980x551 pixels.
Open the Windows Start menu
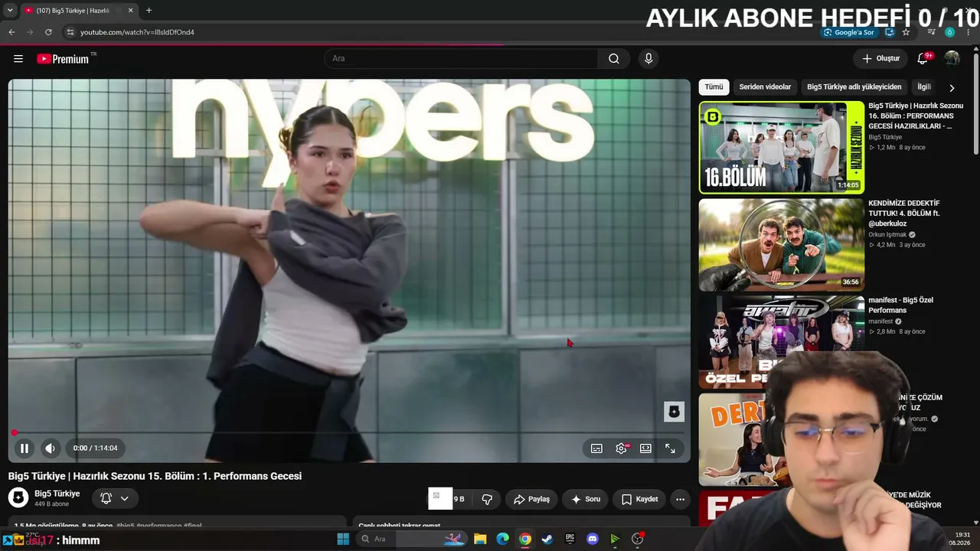[x=343, y=540]
